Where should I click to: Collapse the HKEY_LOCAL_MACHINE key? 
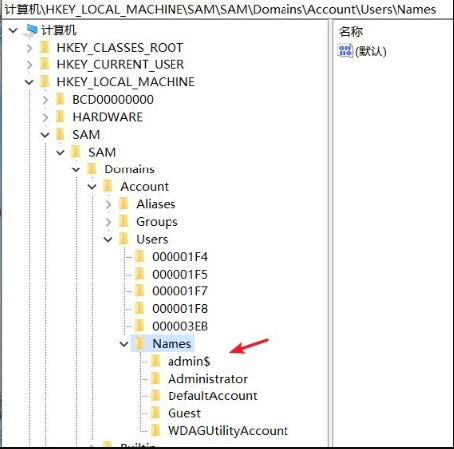coord(29,82)
